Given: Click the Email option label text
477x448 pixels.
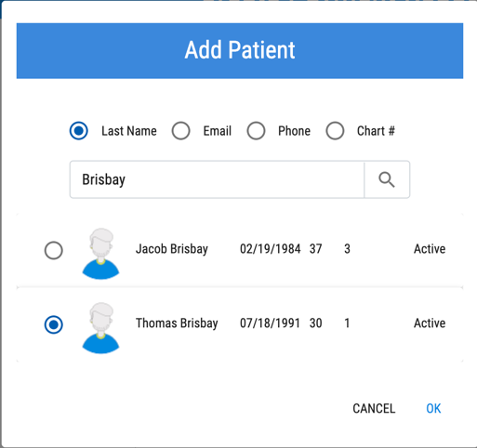Looking at the screenshot, I should click(218, 131).
